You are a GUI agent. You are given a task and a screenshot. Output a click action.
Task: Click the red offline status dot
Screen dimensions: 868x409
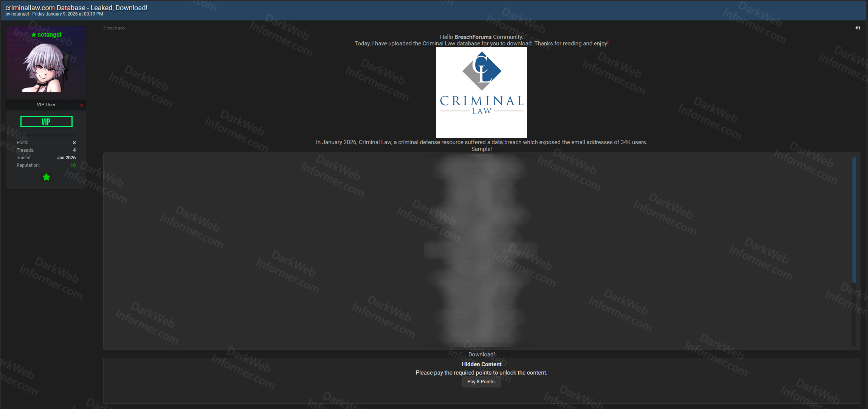82,105
